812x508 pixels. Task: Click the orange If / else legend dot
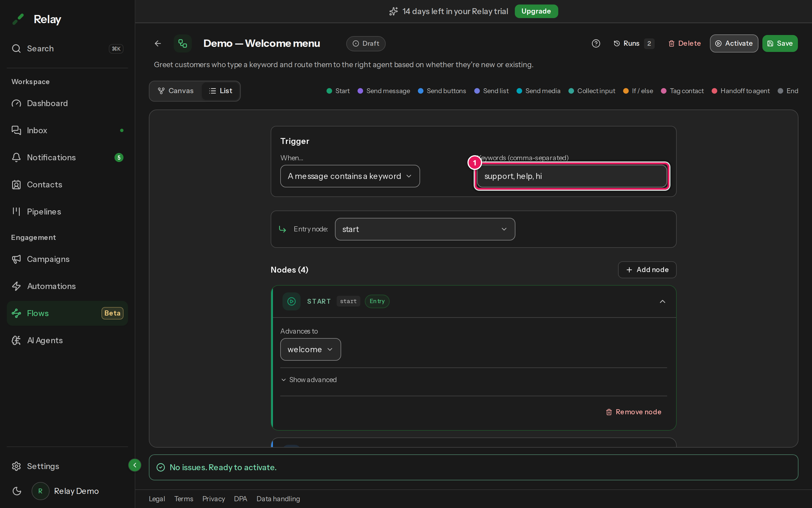coord(626,91)
